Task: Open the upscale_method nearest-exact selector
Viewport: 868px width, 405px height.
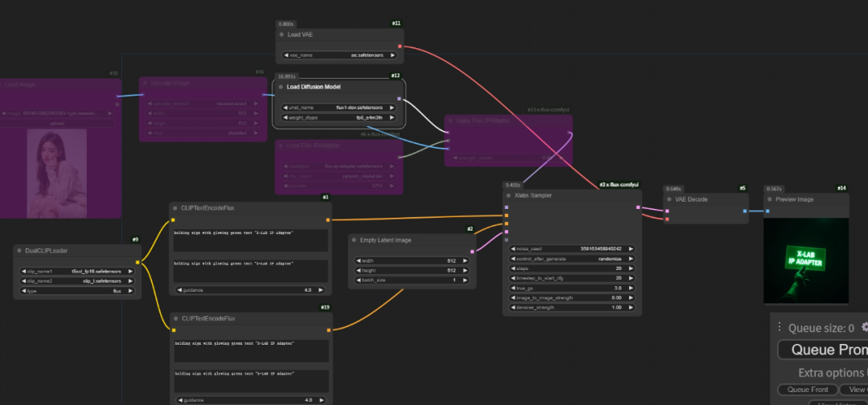Action: click(x=203, y=104)
